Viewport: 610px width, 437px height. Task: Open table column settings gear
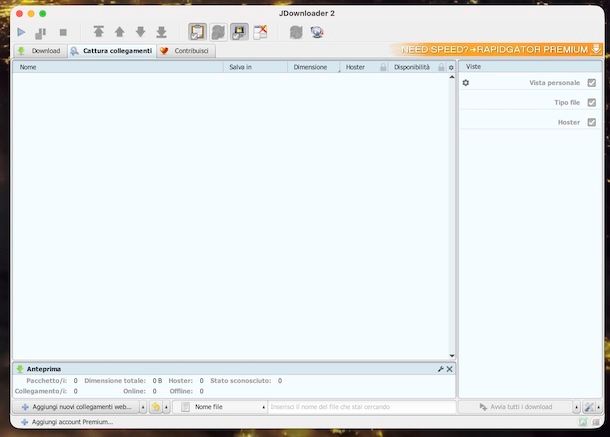click(x=451, y=67)
